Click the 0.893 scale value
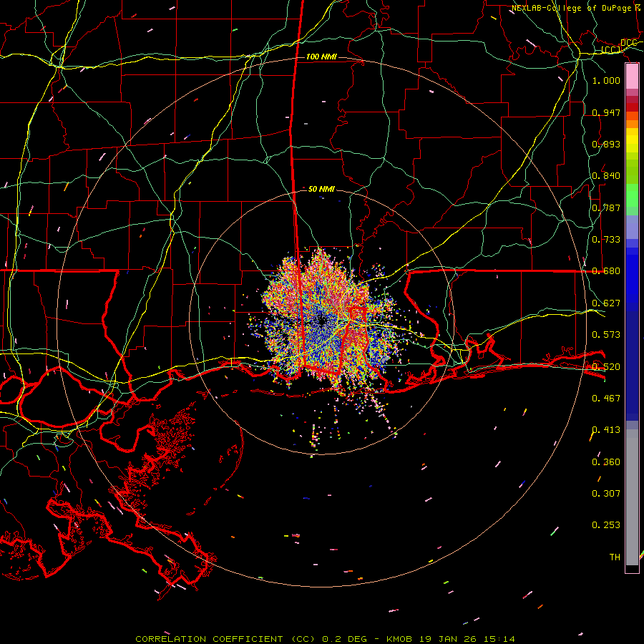 (606, 144)
